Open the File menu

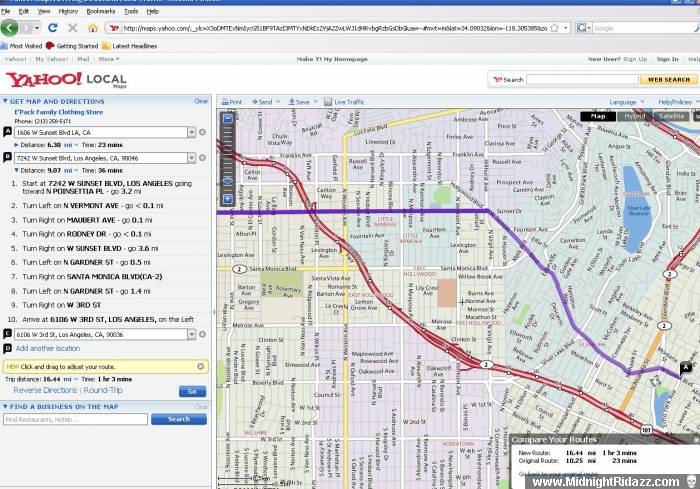(6, 11)
